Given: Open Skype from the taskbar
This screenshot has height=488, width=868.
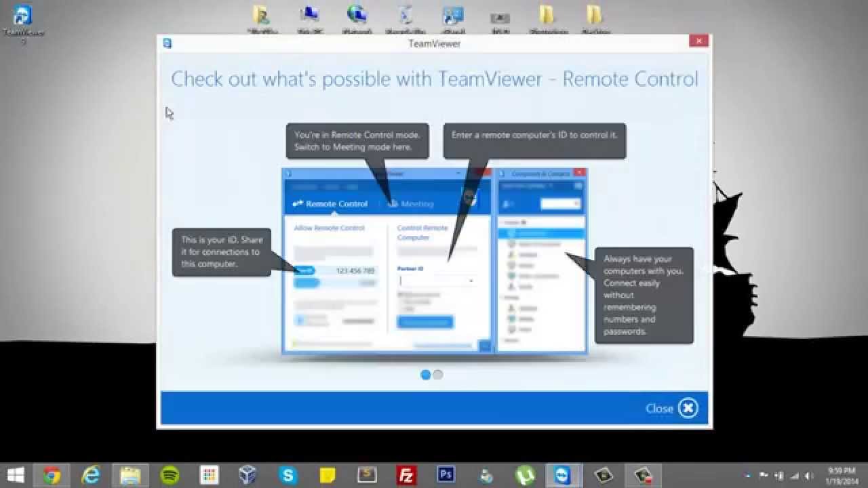Looking at the screenshot, I should coord(288,475).
